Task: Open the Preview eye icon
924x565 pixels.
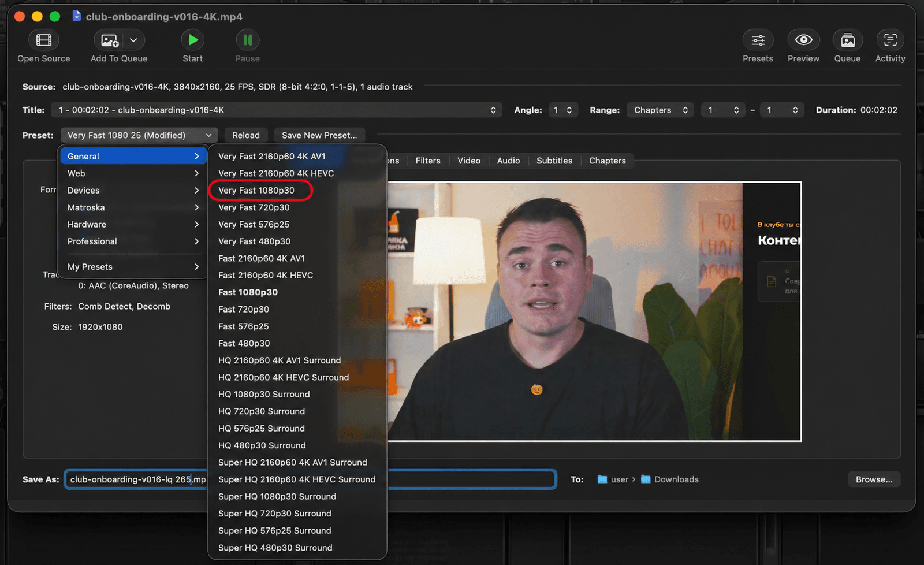Action: coord(803,40)
